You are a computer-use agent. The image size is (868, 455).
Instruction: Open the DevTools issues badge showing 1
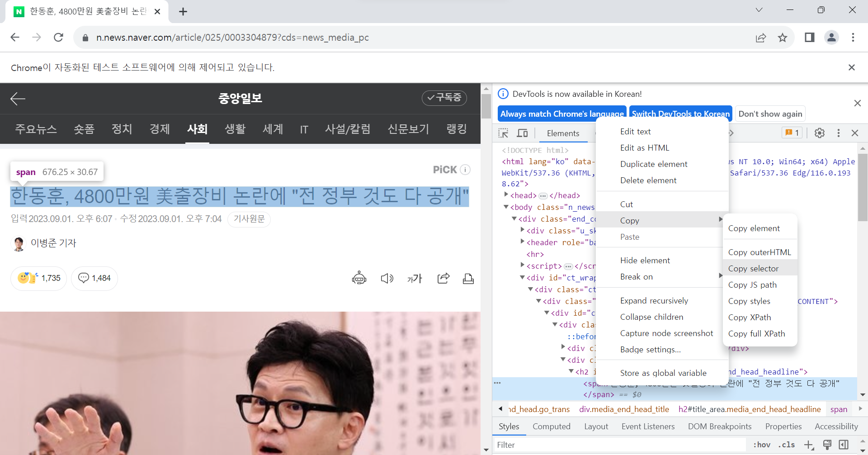792,133
